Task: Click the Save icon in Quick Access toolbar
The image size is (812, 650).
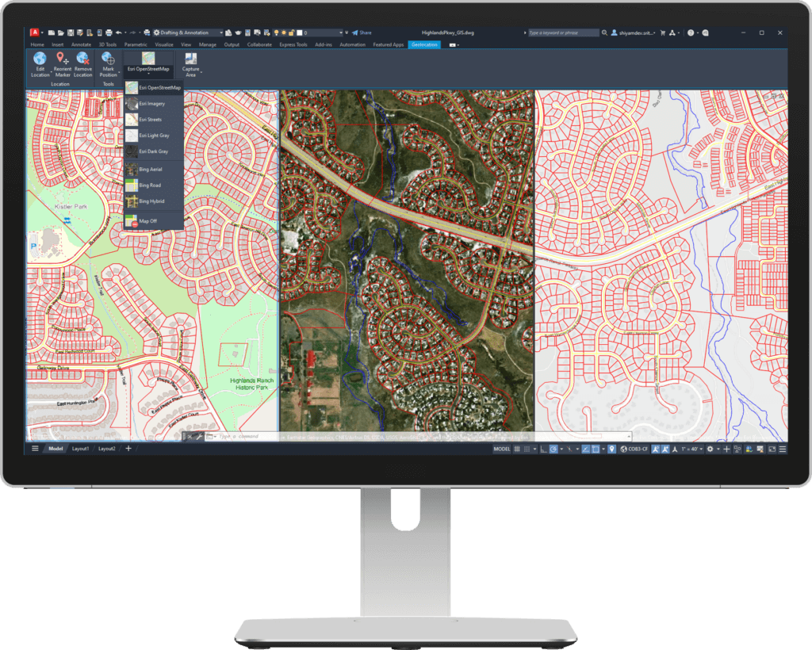Action: (x=71, y=32)
